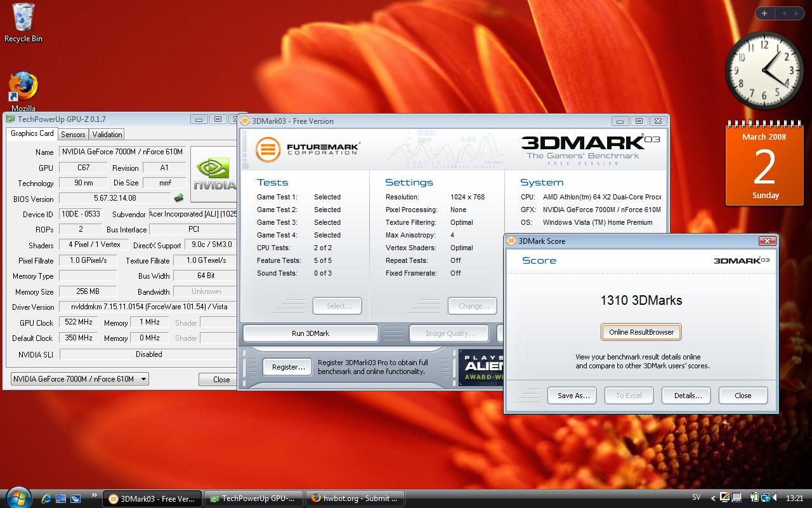Select the Graphics Card tab in GPU-Z
The width and height of the screenshot is (812, 508).
(32, 133)
